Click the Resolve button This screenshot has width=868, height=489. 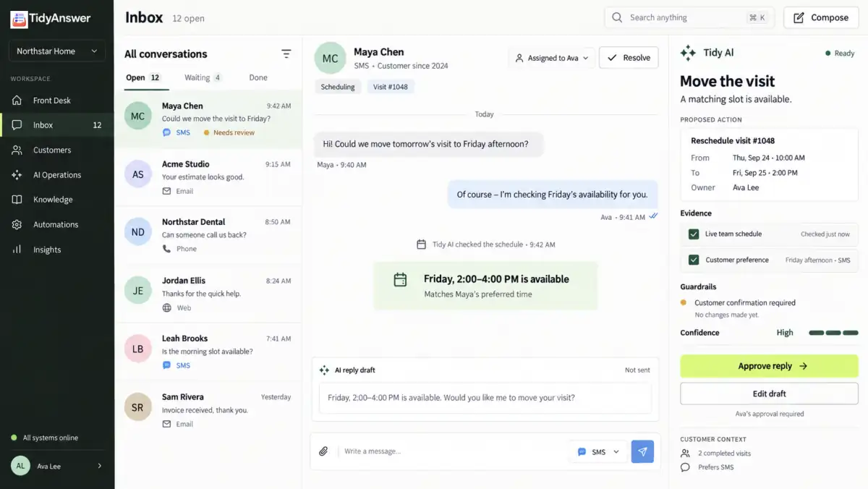(x=629, y=58)
